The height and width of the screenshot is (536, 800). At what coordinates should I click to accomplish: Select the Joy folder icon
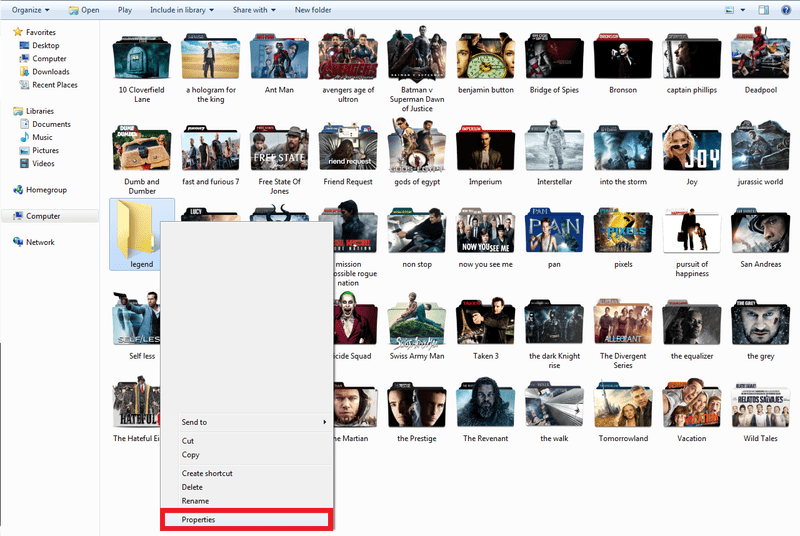pyautogui.click(x=692, y=148)
